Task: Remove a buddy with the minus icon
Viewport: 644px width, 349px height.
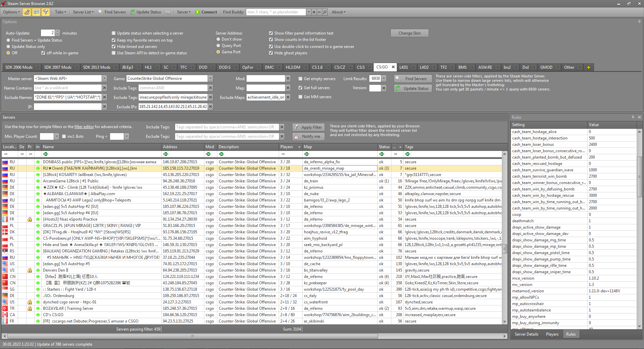Action: [x=319, y=12]
